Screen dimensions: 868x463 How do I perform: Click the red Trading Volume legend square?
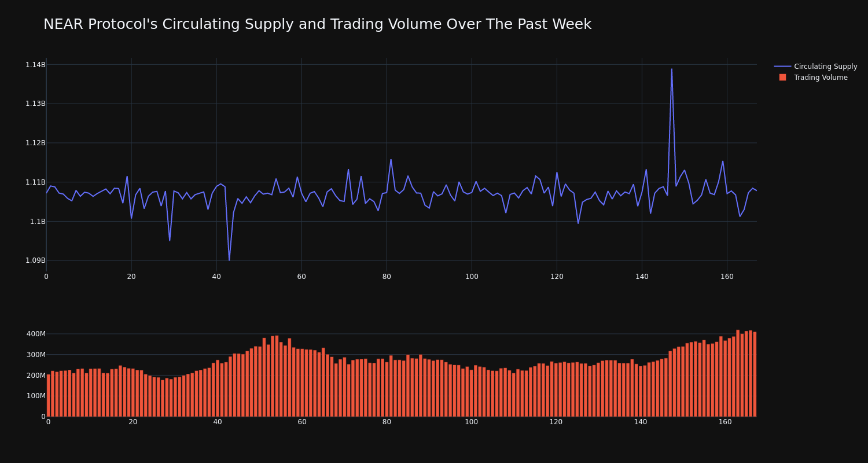click(782, 78)
